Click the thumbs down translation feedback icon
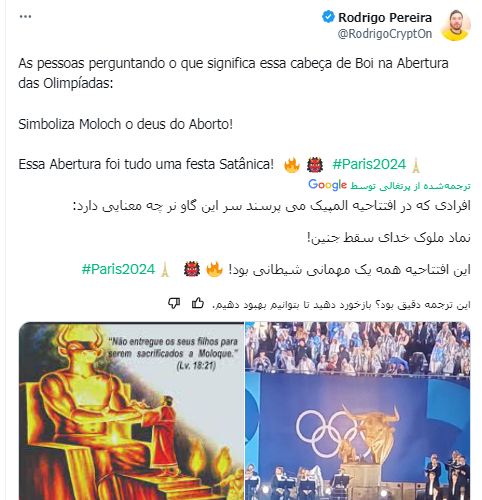This screenshot has height=500, width=482. tap(174, 303)
